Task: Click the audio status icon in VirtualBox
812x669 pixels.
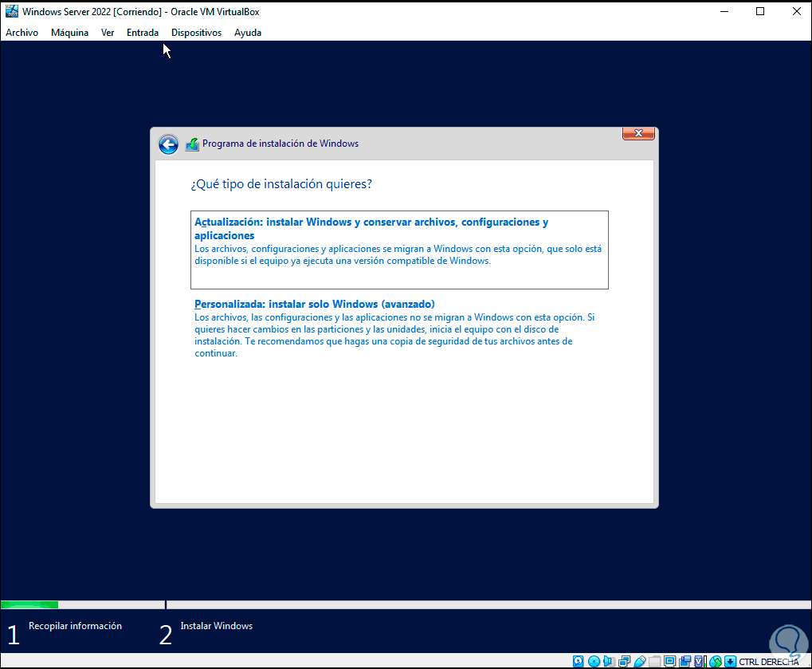Action: 609,661
